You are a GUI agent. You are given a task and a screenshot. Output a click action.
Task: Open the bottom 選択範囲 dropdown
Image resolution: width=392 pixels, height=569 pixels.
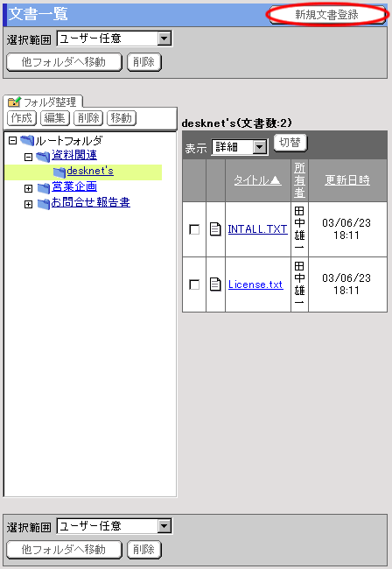[115, 526]
